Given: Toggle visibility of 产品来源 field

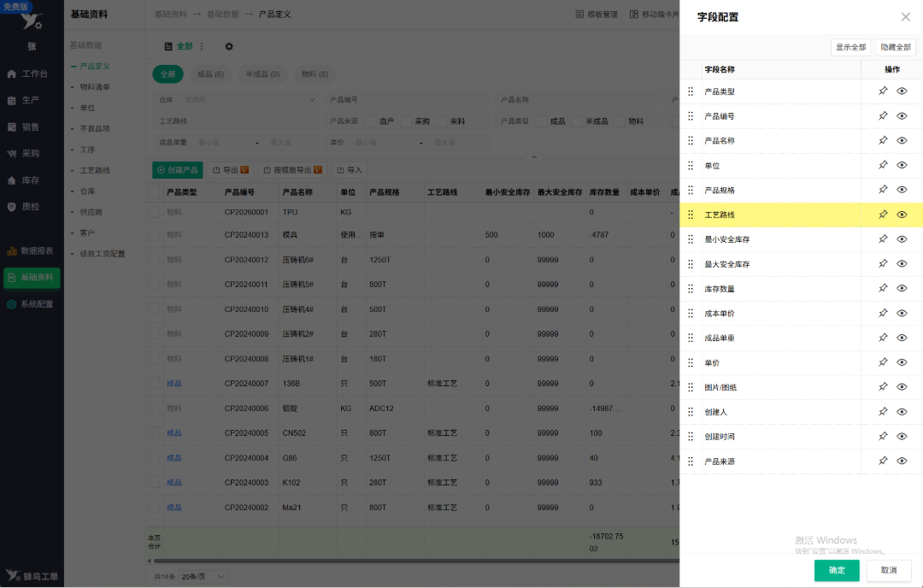Looking at the screenshot, I should pos(902,462).
